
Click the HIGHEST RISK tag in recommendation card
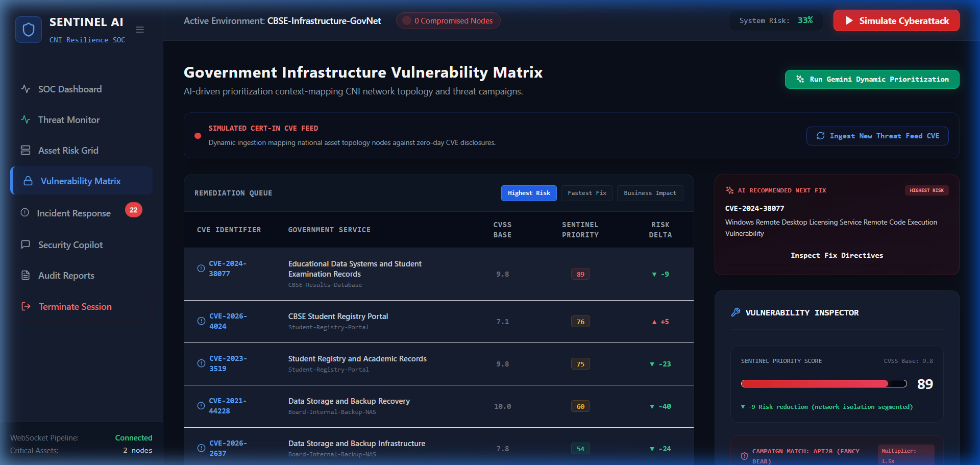click(927, 190)
